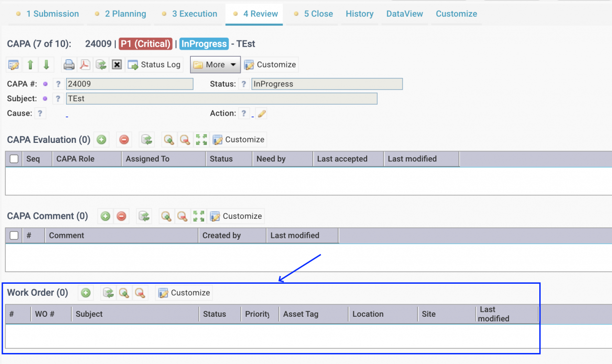
Task: Export CAPA to PDF
Action: (x=85, y=64)
